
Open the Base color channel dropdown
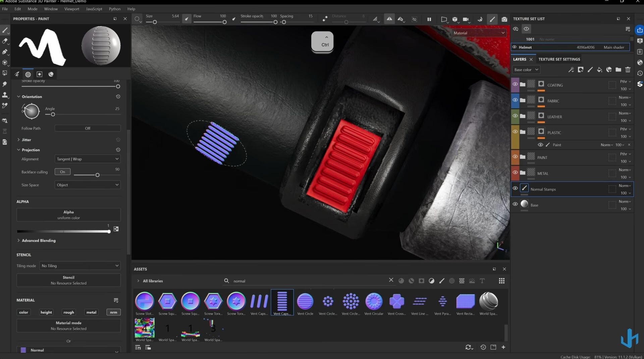pos(526,70)
